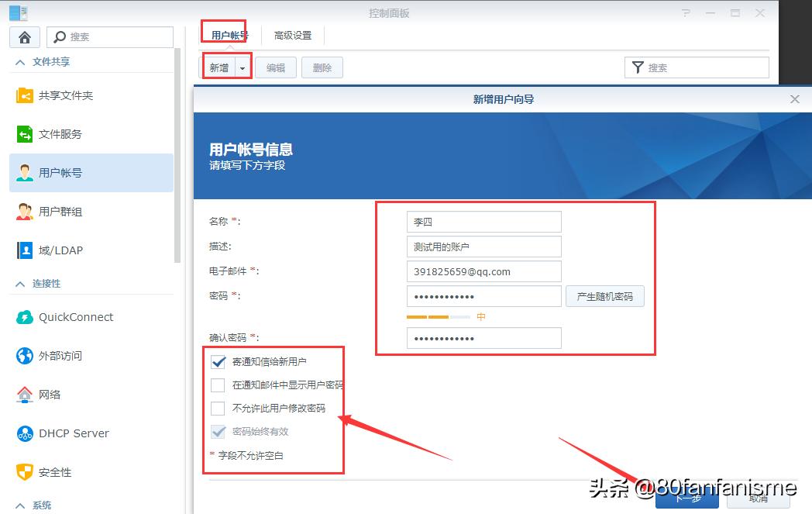Click the 产生随机密码 button
The width and height of the screenshot is (812, 514).
(x=605, y=296)
